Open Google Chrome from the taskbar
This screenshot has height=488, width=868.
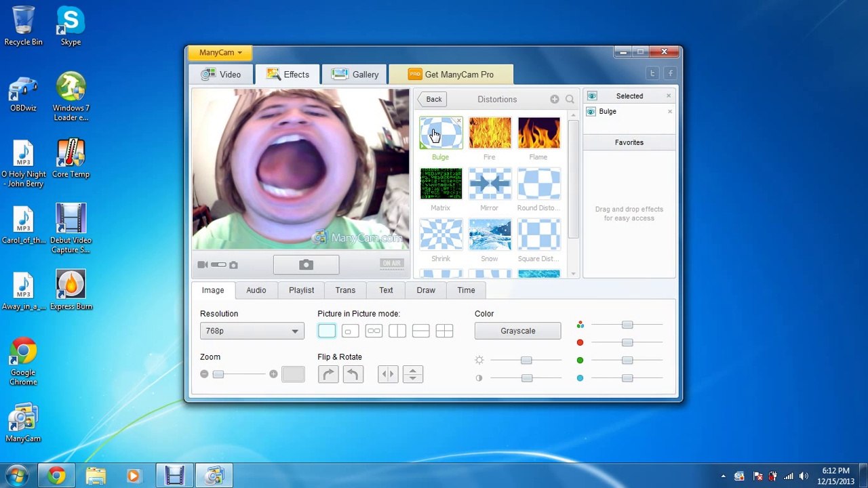[57, 476]
